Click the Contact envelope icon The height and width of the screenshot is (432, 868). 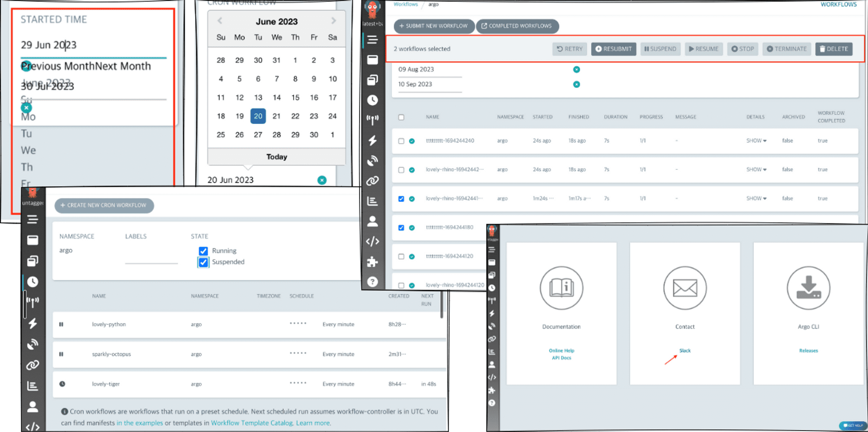coord(685,288)
